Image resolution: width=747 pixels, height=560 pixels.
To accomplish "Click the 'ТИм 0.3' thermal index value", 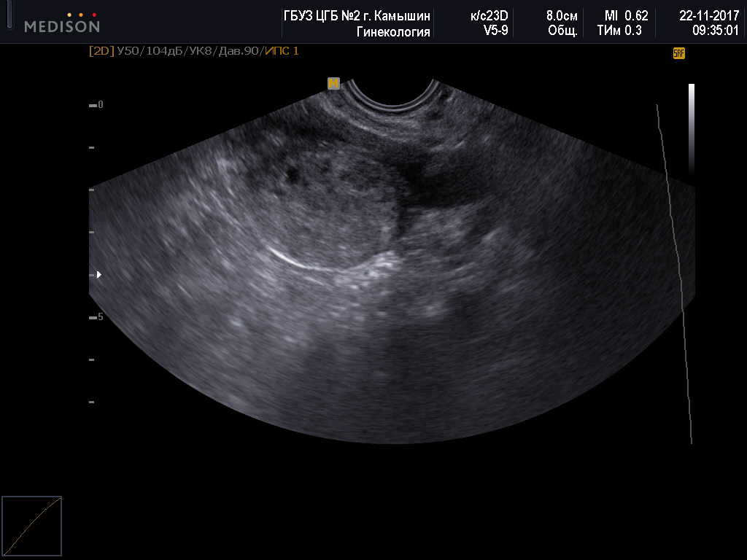I will [x=619, y=31].
